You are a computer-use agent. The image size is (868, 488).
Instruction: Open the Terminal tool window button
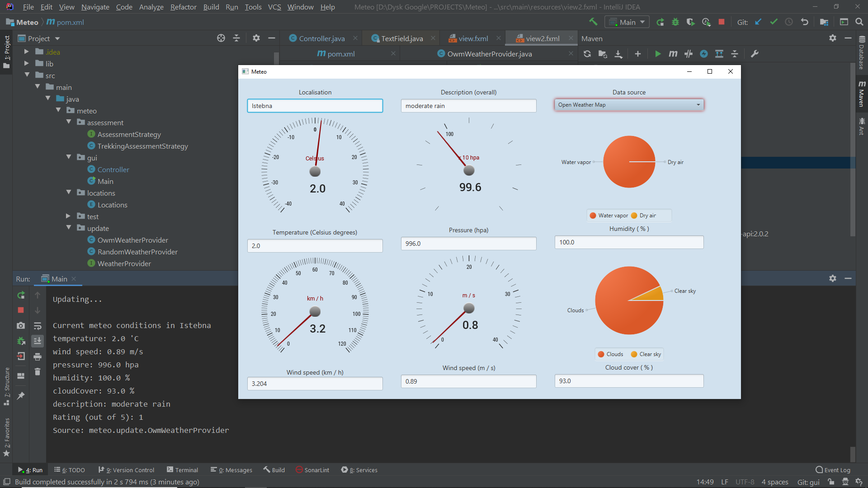[183, 470]
